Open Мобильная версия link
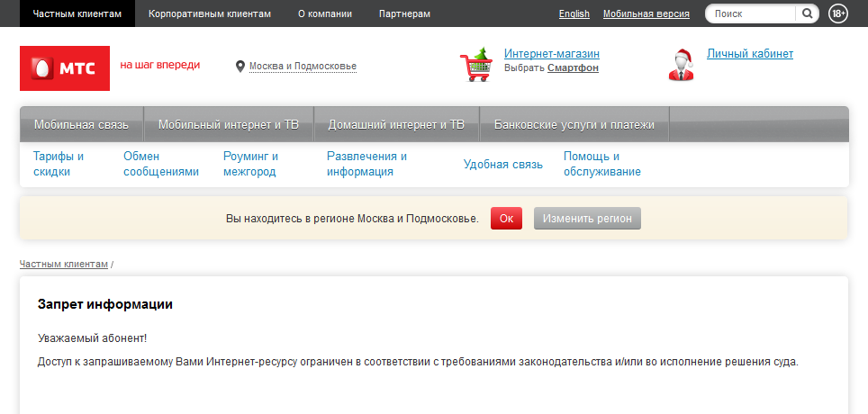The width and height of the screenshot is (868, 414). [x=646, y=13]
